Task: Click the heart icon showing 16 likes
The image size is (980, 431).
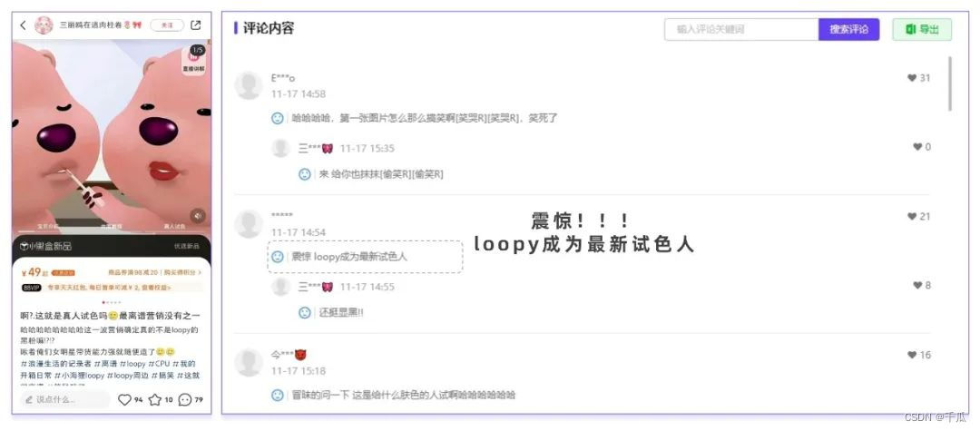Action: pos(911,355)
